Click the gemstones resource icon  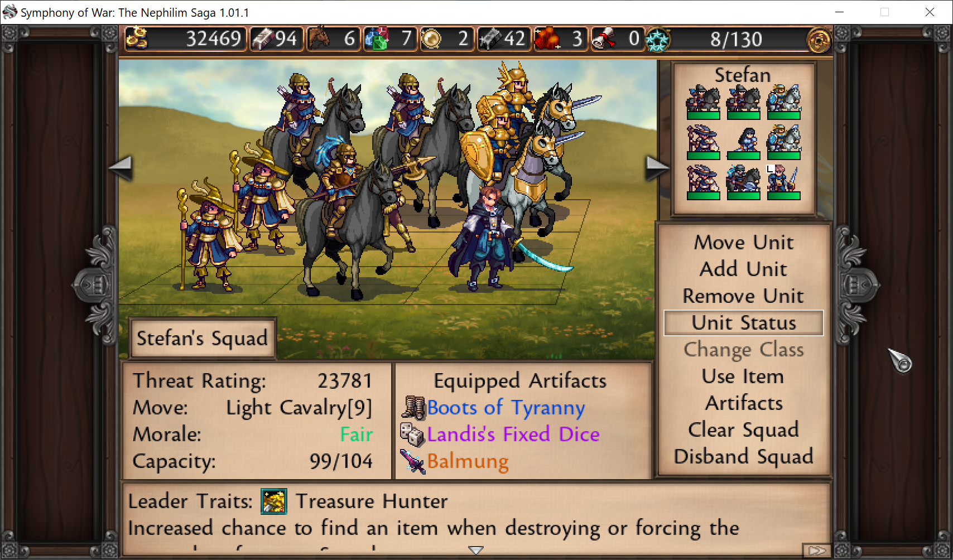tap(377, 38)
